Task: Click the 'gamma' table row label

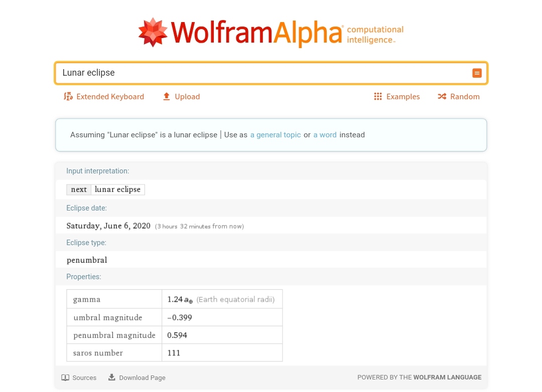Action: (x=87, y=299)
